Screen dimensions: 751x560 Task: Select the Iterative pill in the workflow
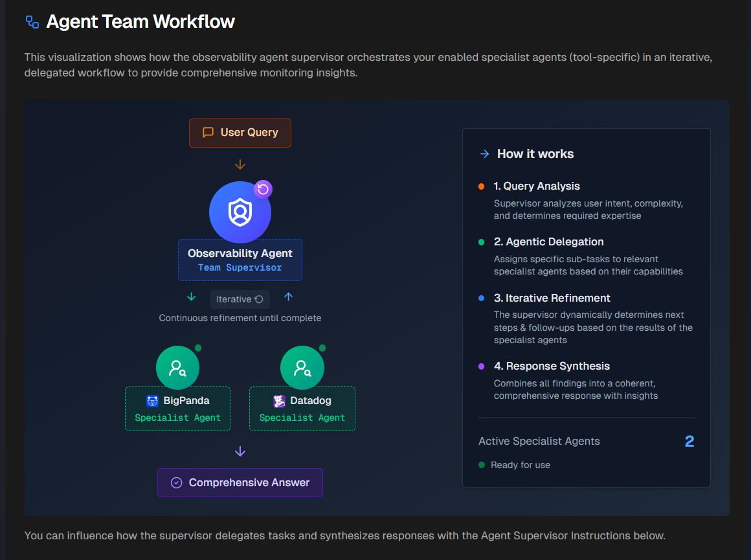(240, 298)
